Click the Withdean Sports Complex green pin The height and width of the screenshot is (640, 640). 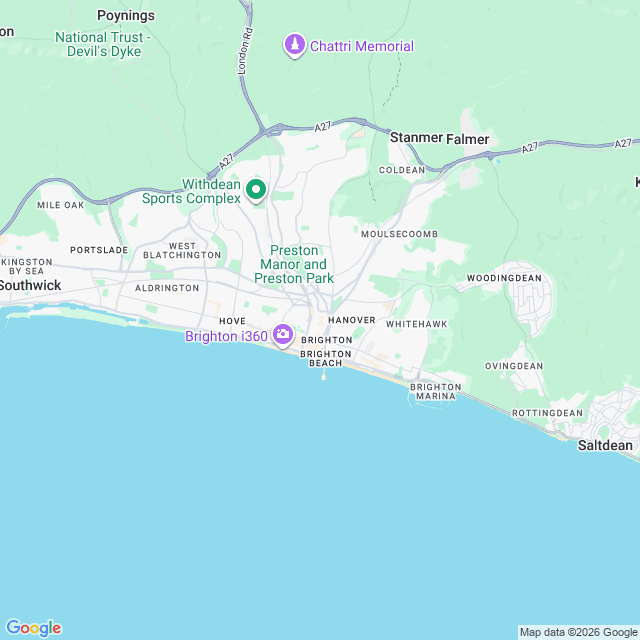pos(256,191)
